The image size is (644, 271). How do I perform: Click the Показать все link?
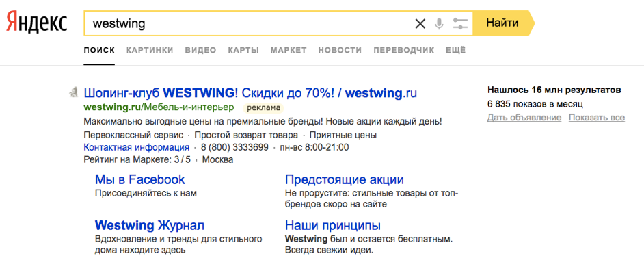pos(597,118)
